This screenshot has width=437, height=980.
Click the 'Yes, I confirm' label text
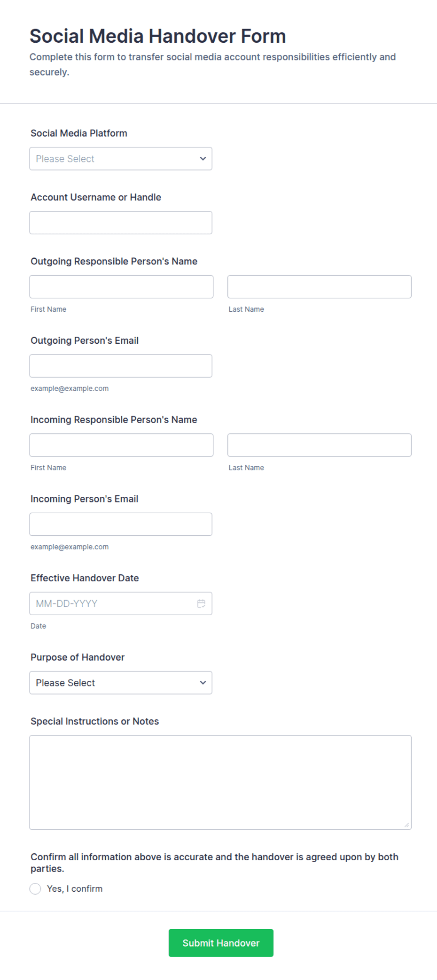(75, 888)
